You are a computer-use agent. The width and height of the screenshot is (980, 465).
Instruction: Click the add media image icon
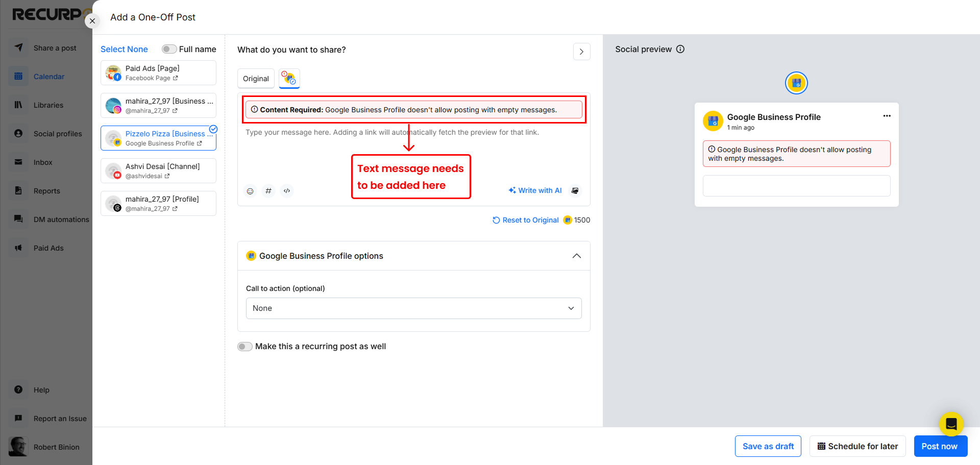(x=575, y=190)
